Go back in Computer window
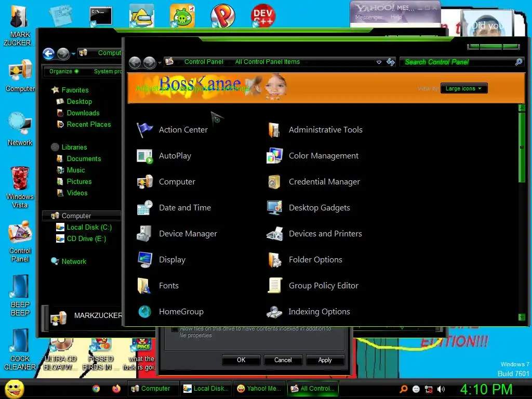 48,54
